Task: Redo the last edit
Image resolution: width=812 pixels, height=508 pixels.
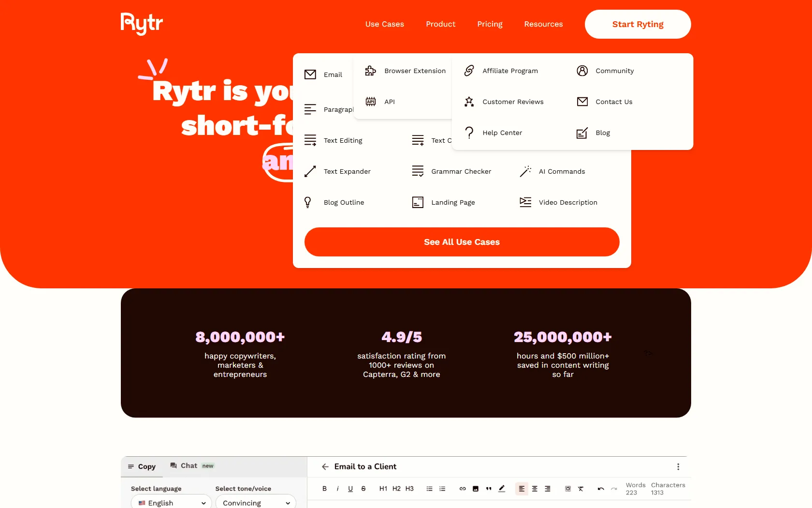Action: coord(614,489)
